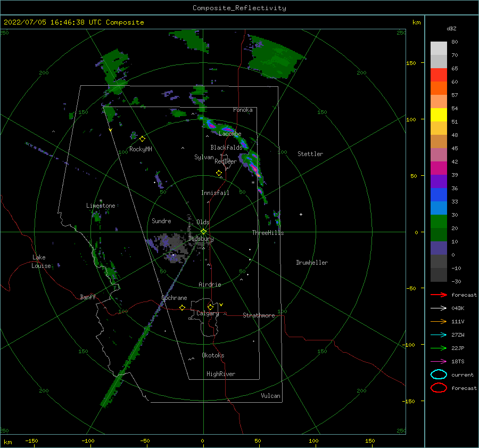Click the Sylvan label on the map

coord(204,157)
